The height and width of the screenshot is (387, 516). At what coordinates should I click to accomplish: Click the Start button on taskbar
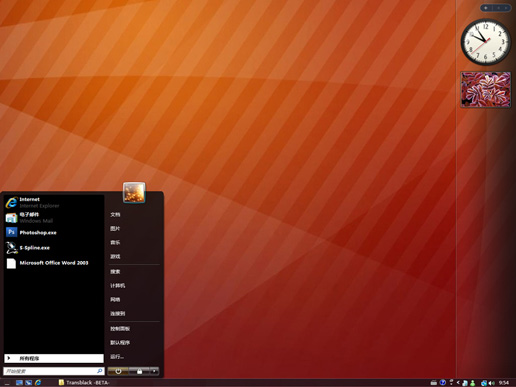pos(7,383)
